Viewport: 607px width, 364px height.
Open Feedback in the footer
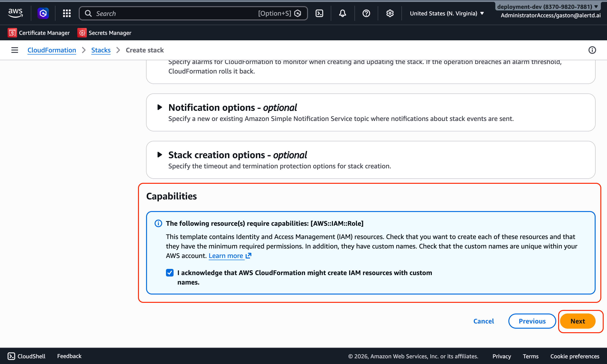[69, 356]
